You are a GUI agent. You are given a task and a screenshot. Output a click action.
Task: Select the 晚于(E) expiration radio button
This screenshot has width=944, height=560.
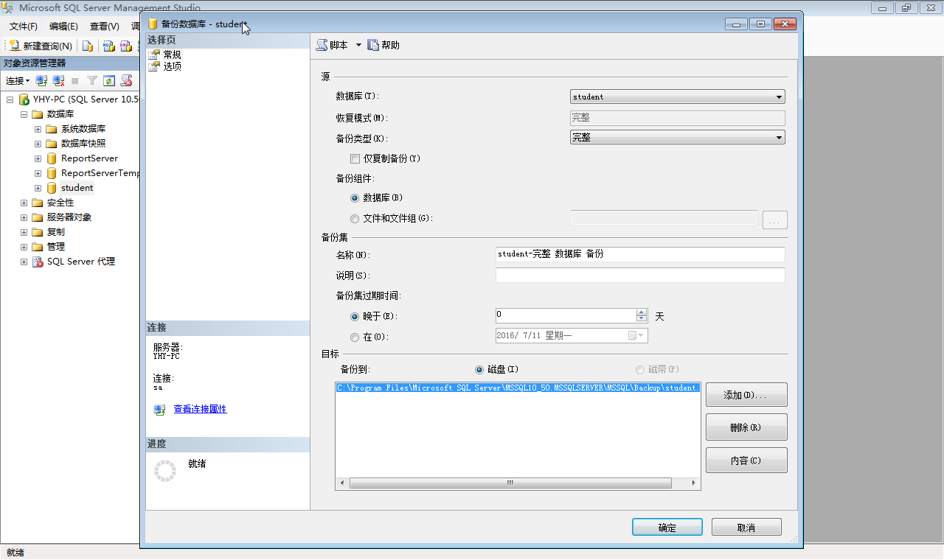tap(355, 316)
